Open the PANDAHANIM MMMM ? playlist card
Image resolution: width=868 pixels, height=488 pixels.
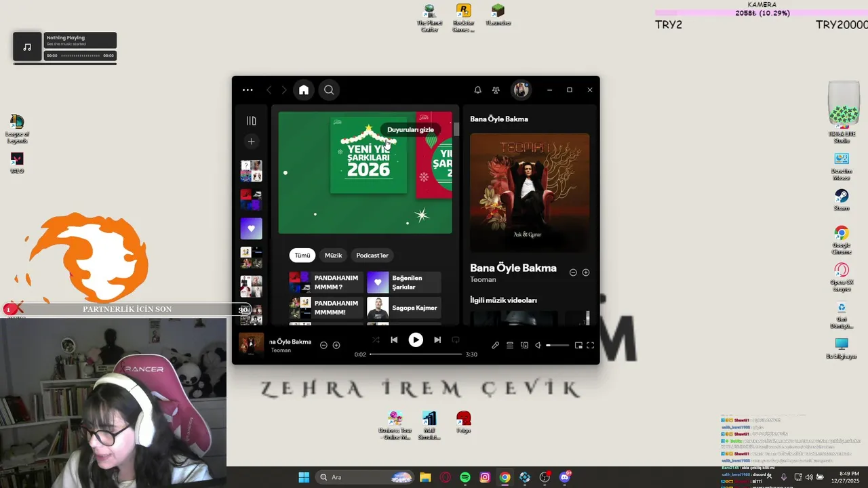[x=326, y=283]
